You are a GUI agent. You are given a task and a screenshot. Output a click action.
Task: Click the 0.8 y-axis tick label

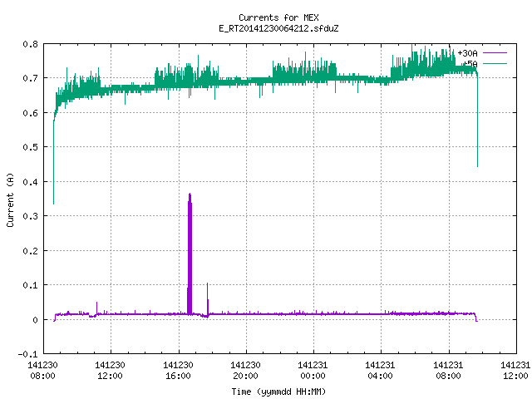tap(31, 44)
